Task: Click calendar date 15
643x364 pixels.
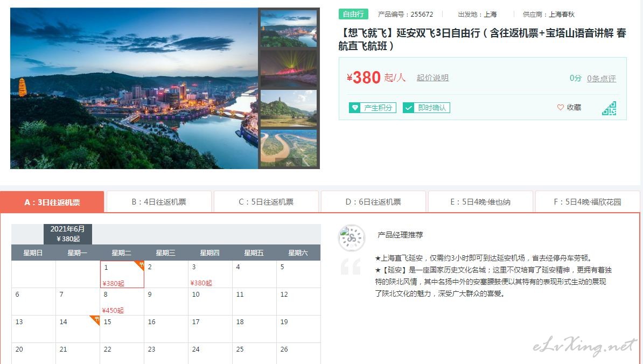Action: click(122, 329)
